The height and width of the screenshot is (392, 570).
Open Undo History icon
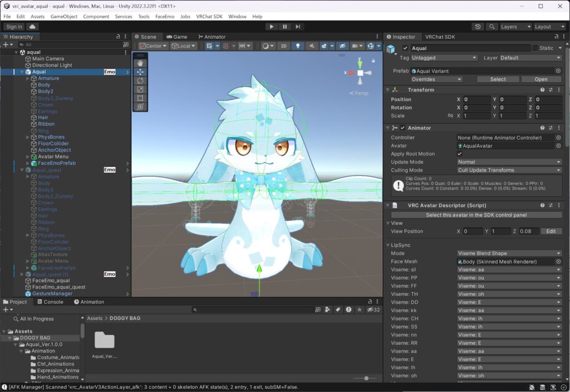pos(478,27)
